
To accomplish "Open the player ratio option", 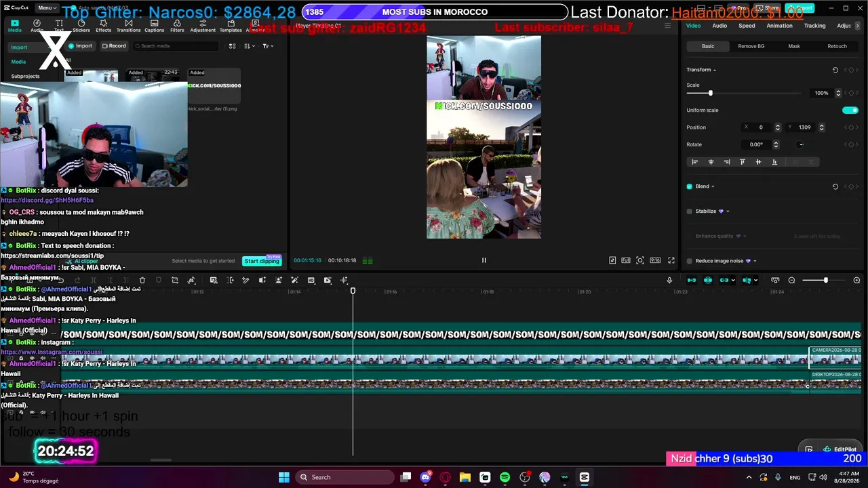I will tap(655, 260).
